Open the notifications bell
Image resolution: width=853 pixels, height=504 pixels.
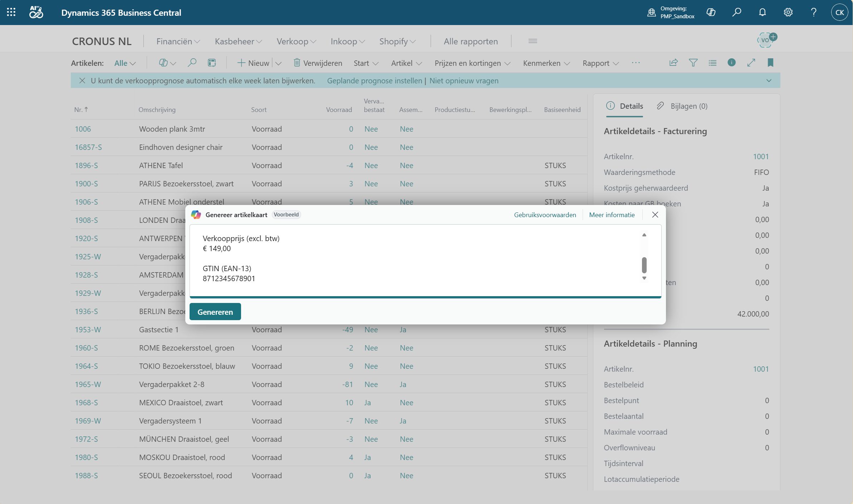762,12
